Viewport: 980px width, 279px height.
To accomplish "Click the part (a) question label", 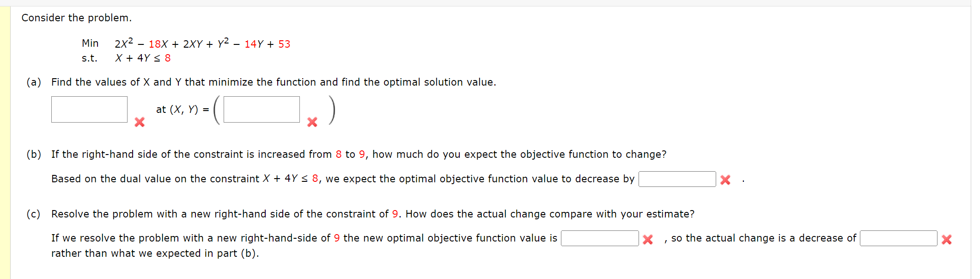I will 34,82.
